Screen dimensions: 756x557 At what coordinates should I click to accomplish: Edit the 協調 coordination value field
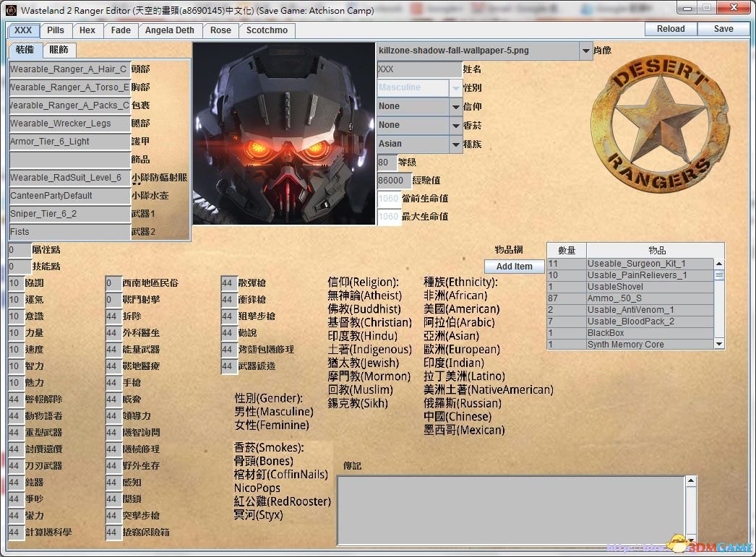click(16, 283)
